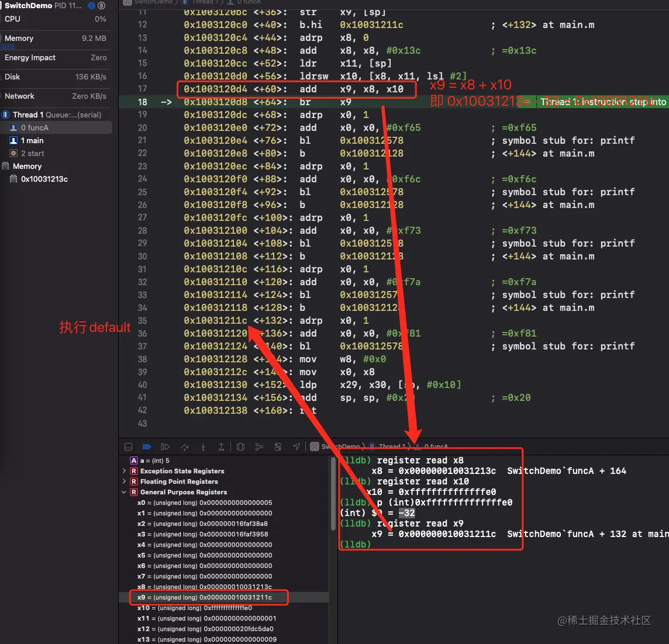Expand Exception State Registers

(124, 471)
